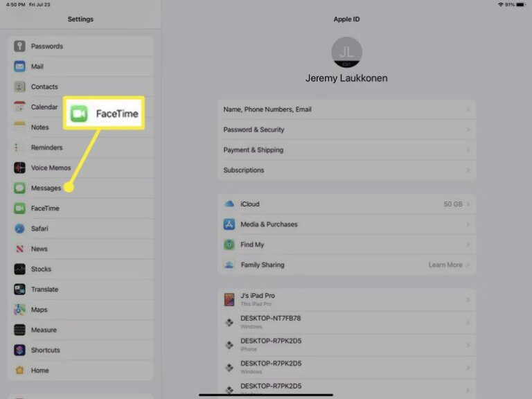Tap the News icon in sidebar
Viewport: 532px width, 399px height.
19,249
